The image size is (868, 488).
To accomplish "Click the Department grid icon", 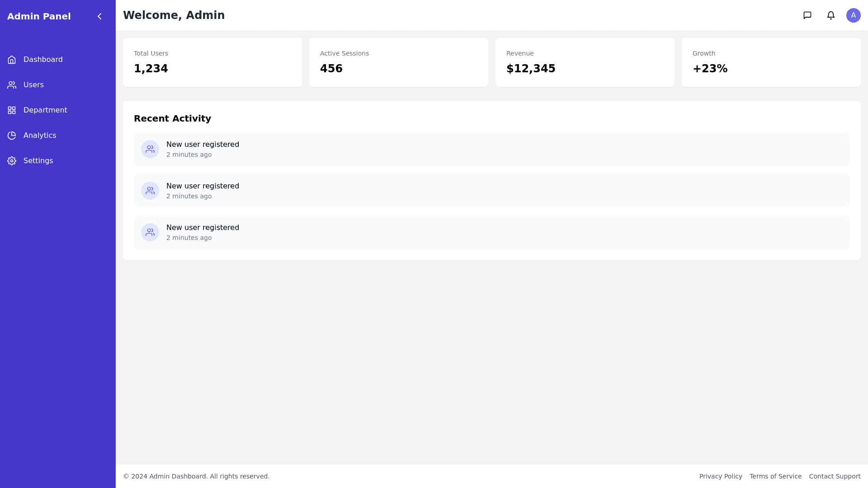I will click(x=12, y=110).
